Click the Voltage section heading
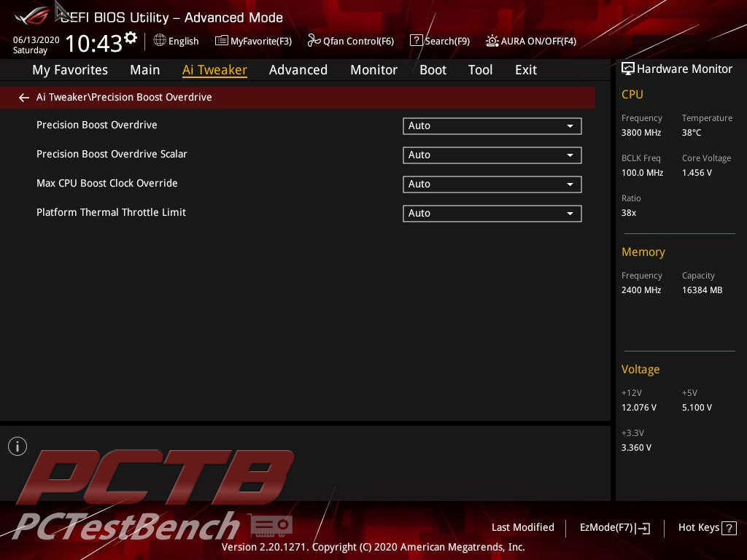 point(640,370)
